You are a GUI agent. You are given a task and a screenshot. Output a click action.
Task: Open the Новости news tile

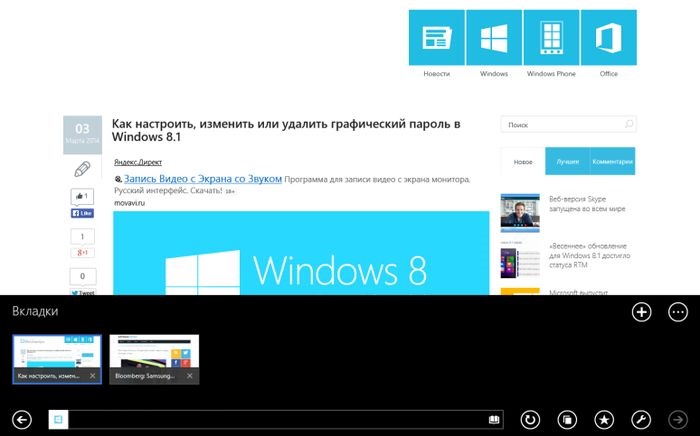[437, 37]
